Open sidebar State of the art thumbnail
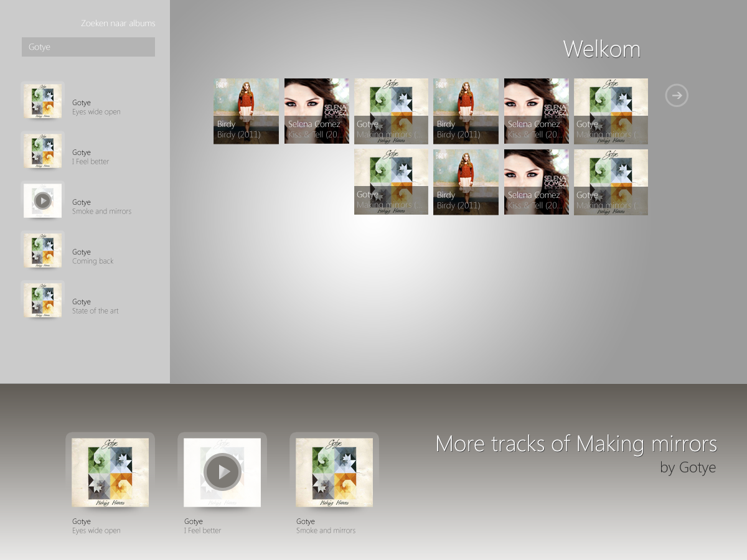Viewport: 747px width, 560px height. (42, 300)
